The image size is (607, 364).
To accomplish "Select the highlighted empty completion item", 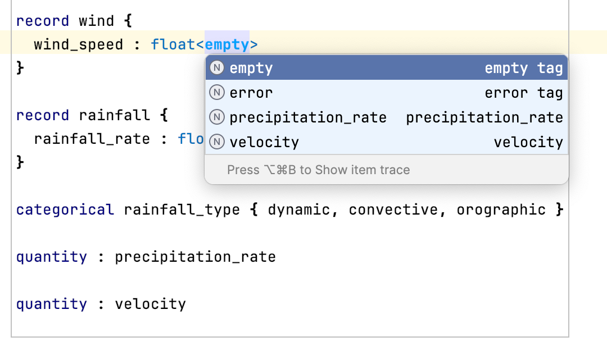I will [251, 67].
